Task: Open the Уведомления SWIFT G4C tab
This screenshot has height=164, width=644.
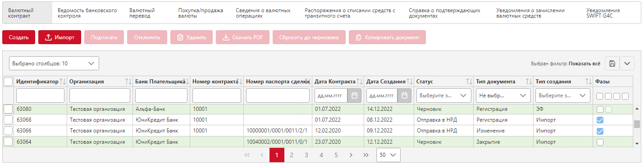Action: (x=603, y=13)
